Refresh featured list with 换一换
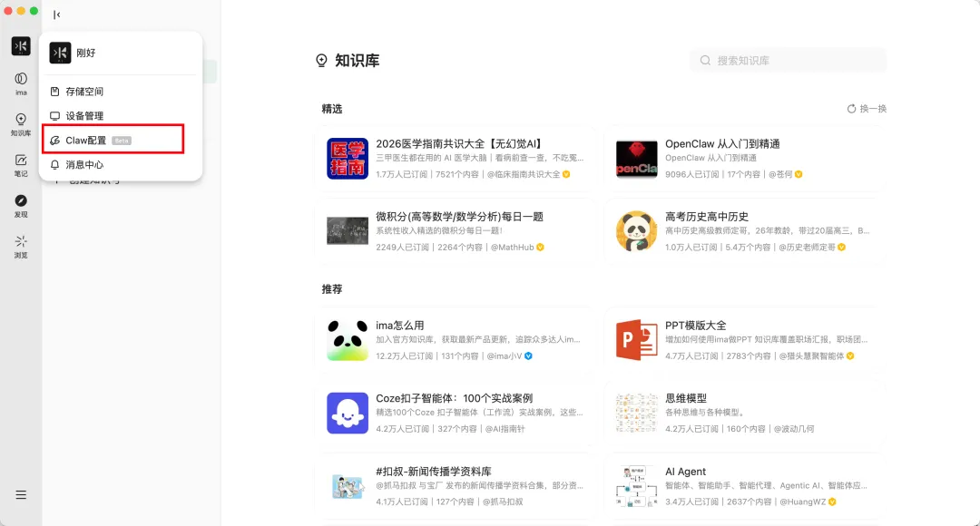 coord(867,109)
